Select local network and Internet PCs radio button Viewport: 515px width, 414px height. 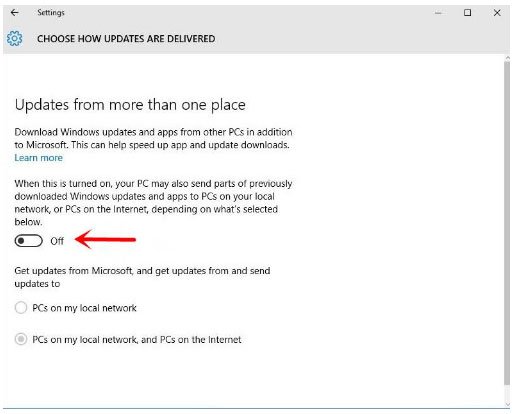click(x=21, y=339)
